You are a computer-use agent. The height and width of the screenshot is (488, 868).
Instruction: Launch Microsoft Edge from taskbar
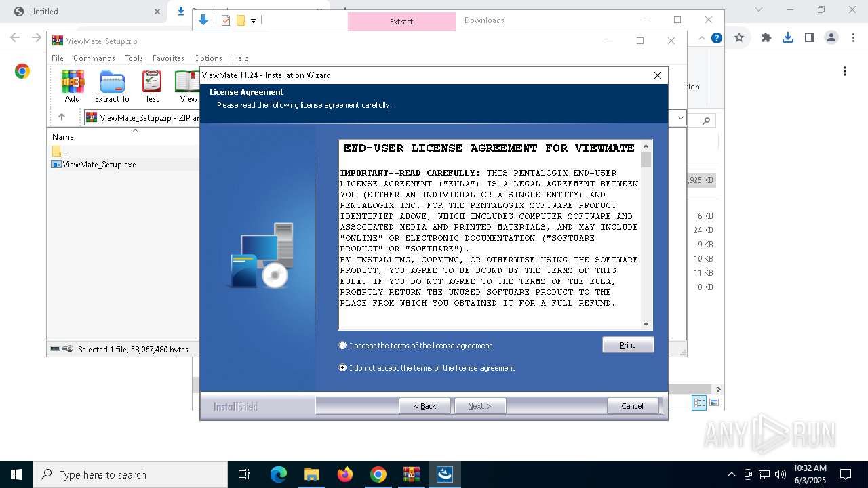tap(279, 474)
